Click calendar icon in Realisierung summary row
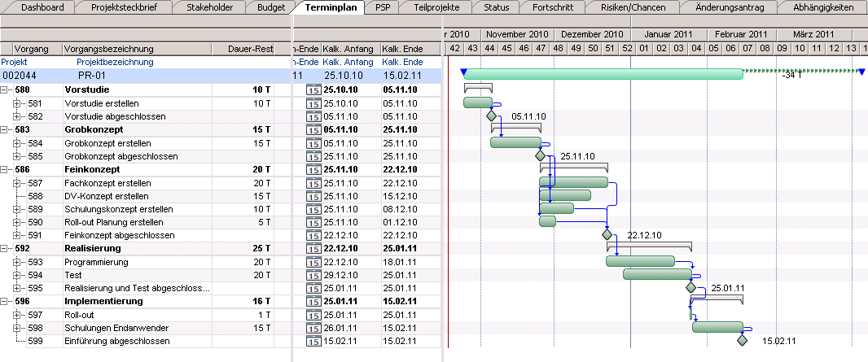Screen dimensions: 868x362 pos(313,249)
